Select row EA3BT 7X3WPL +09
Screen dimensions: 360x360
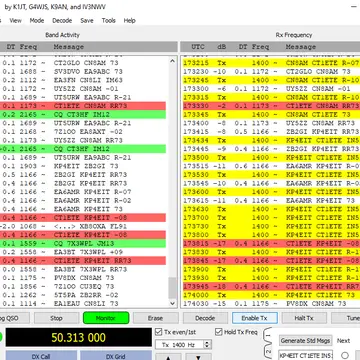pyautogui.click(x=83, y=252)
